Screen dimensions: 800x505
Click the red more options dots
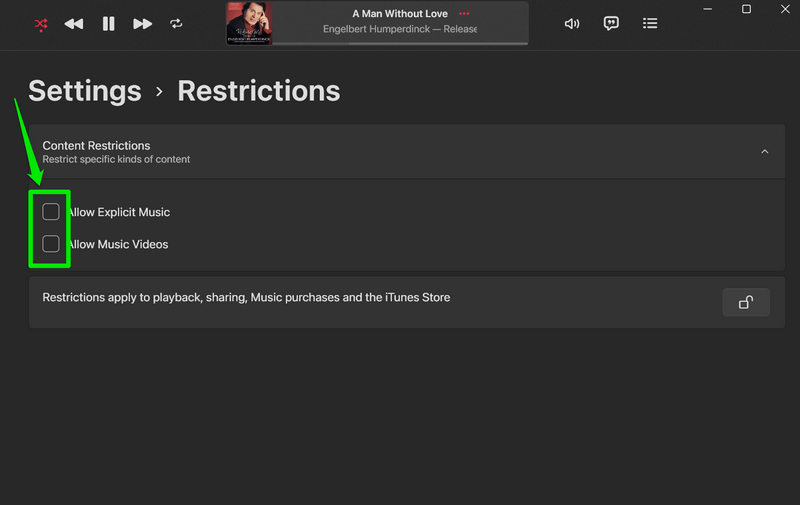coord(463,14)
